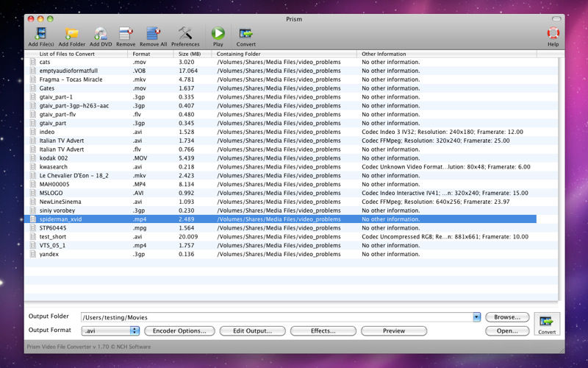Click the Open... button
Viewport: 588px width, 368px height.
[507, 330]
